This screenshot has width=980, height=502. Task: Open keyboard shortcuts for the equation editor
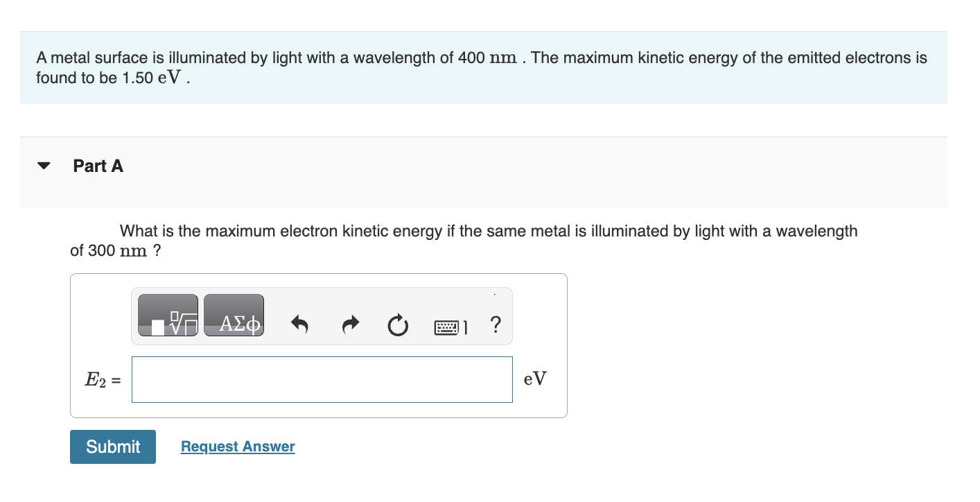(446, 325)
